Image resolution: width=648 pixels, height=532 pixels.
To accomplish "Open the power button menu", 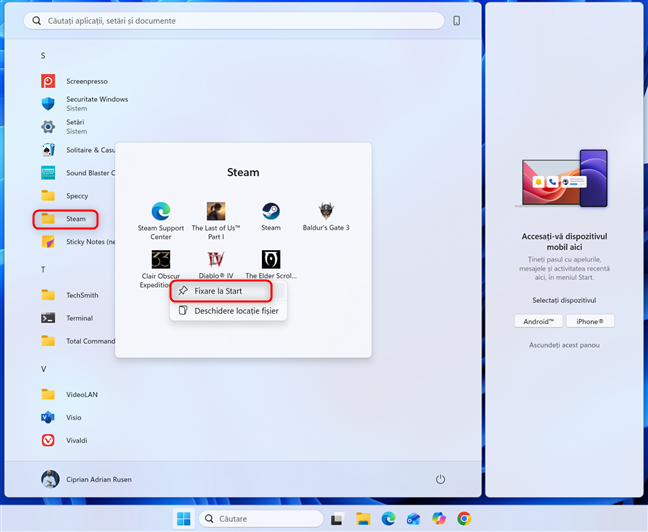I will pyautogui.click(x=440, y=479).
